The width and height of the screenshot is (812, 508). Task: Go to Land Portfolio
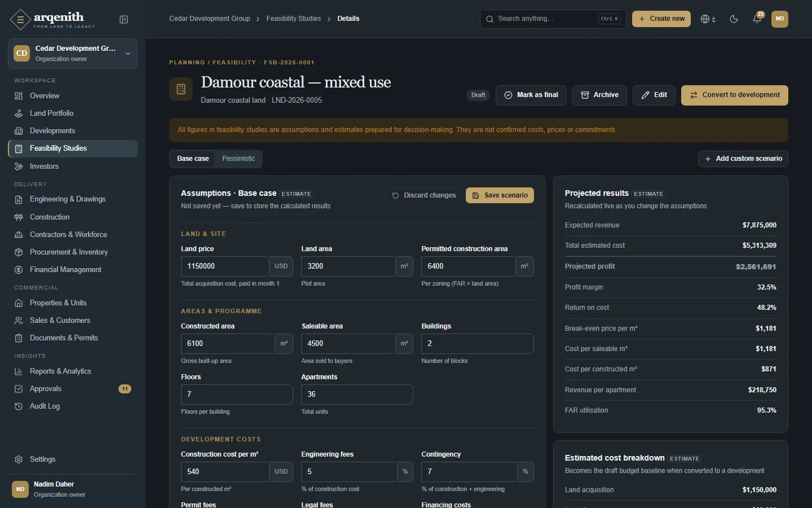click(73, 113)
